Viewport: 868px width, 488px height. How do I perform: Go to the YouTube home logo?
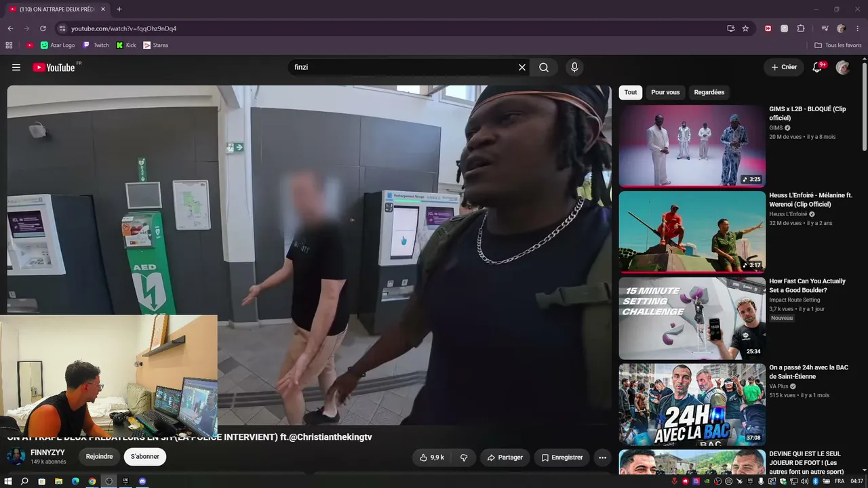[x=54, y=67]
